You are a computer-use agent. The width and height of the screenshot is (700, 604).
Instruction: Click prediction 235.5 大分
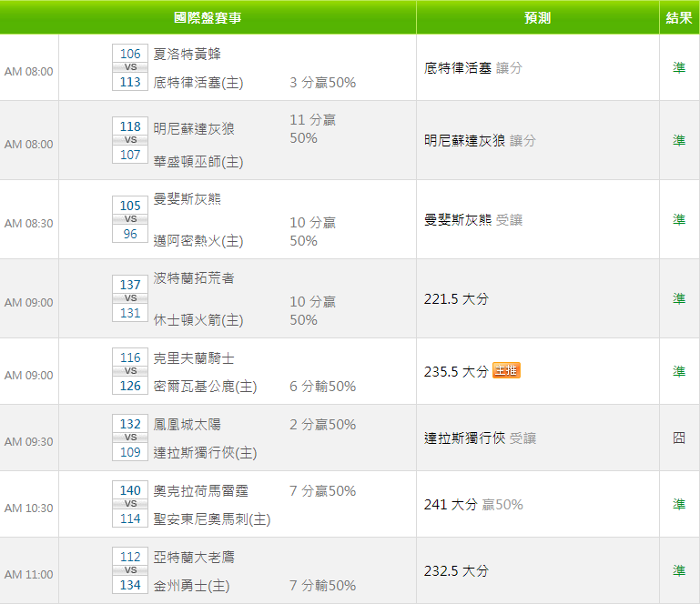click(x=456, y=372)
